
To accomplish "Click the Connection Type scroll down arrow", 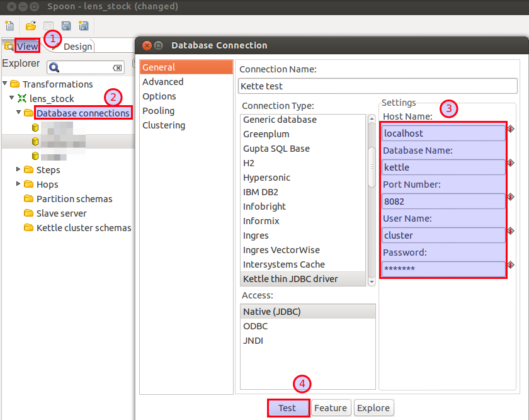I will [x=372, y=281].
